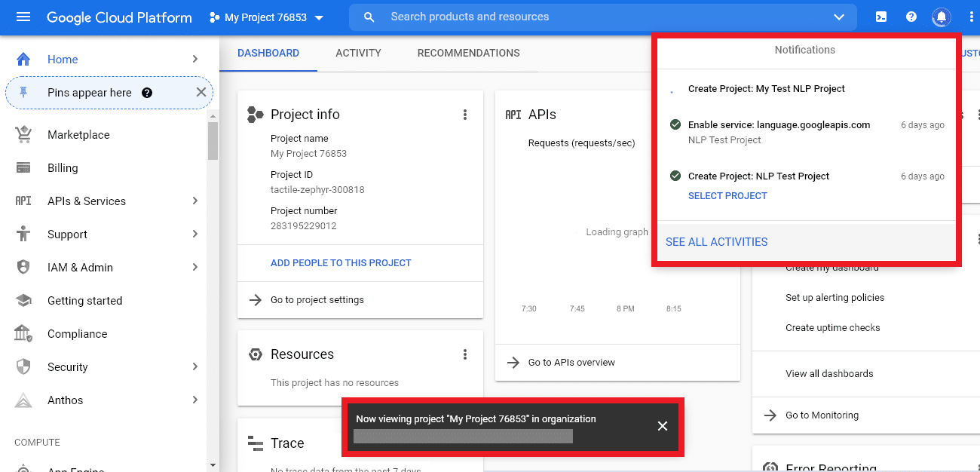
Task: Click the Compliance building icon
Action: click(23, 334)
